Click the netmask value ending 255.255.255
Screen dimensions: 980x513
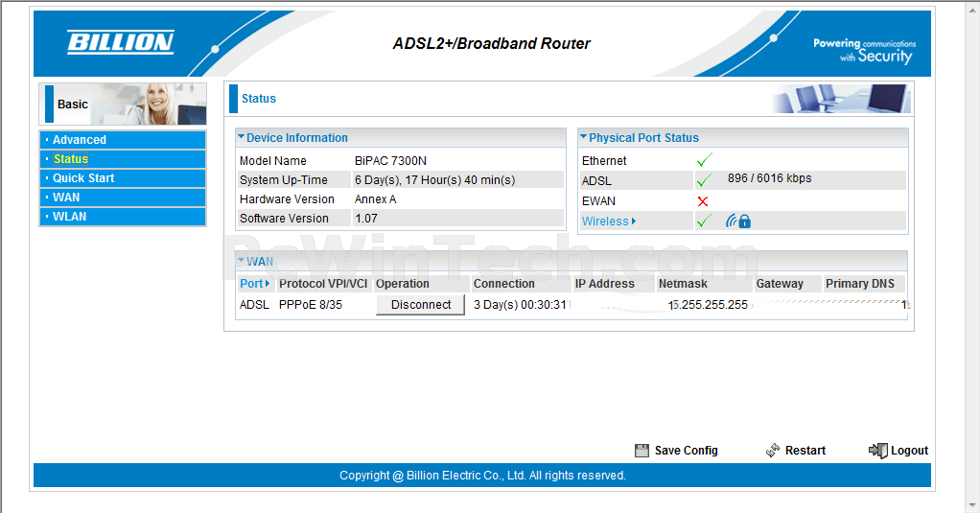[x=708, y=305]
